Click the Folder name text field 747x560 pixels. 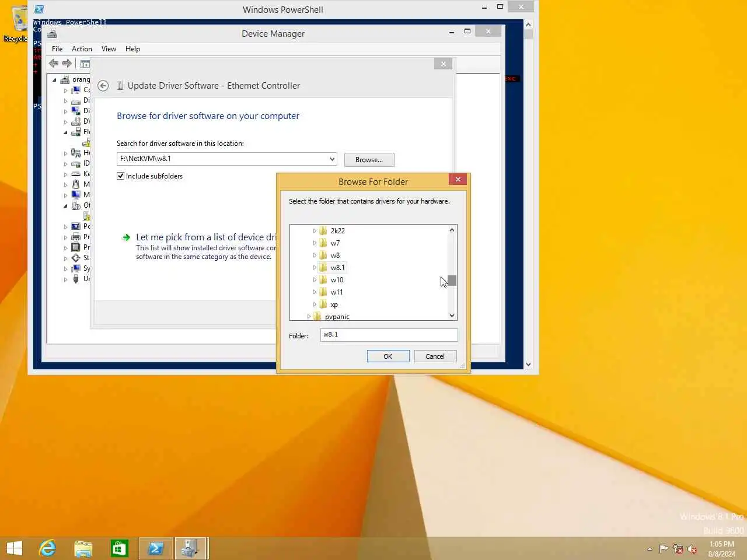click(389, 335)
